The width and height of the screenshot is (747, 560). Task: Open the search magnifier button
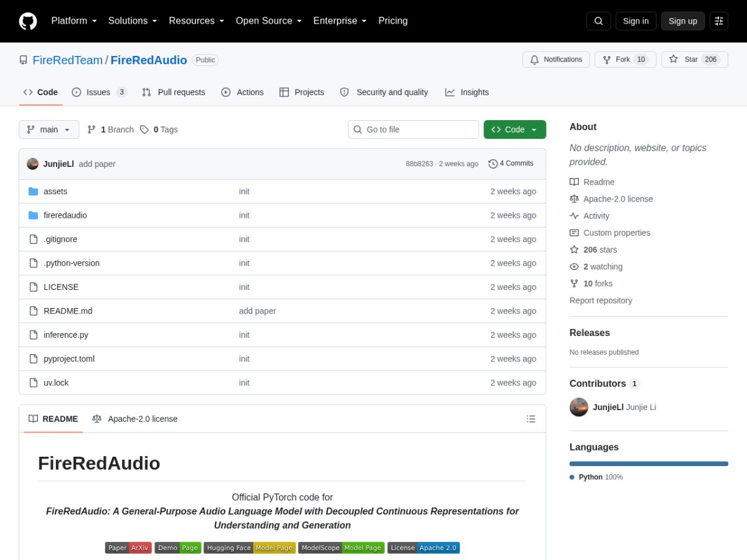[598, 21]
